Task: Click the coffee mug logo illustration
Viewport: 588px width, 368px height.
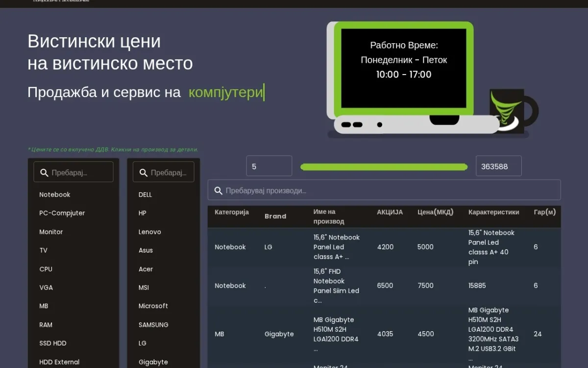Action: point(513,110)
